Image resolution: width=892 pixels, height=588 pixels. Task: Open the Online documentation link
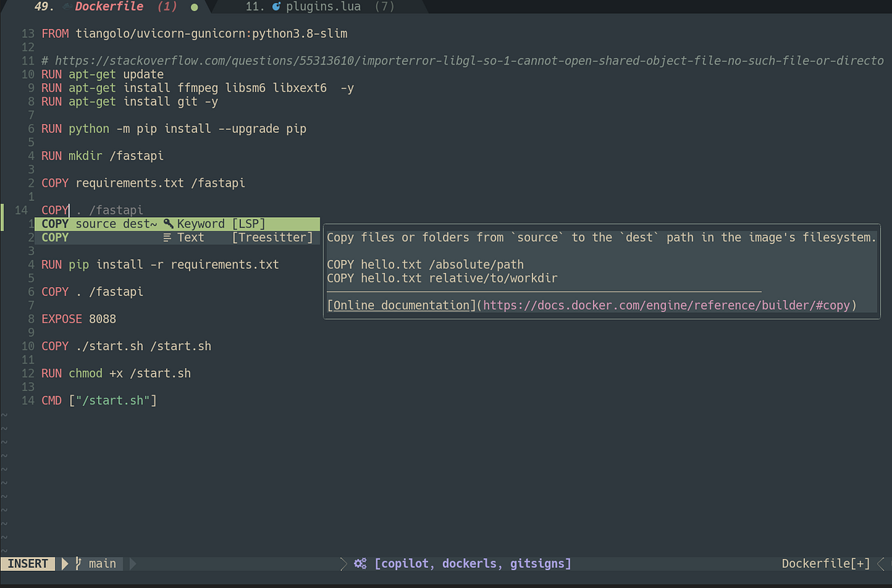coord(399,305)
